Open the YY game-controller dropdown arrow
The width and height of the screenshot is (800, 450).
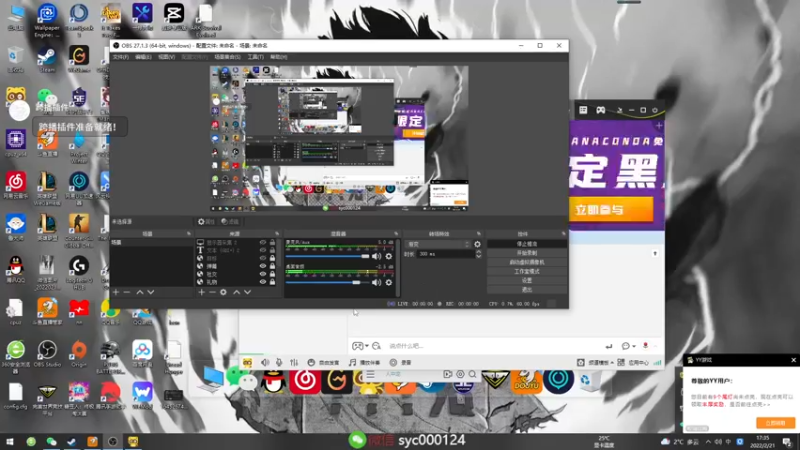point(367,346)
